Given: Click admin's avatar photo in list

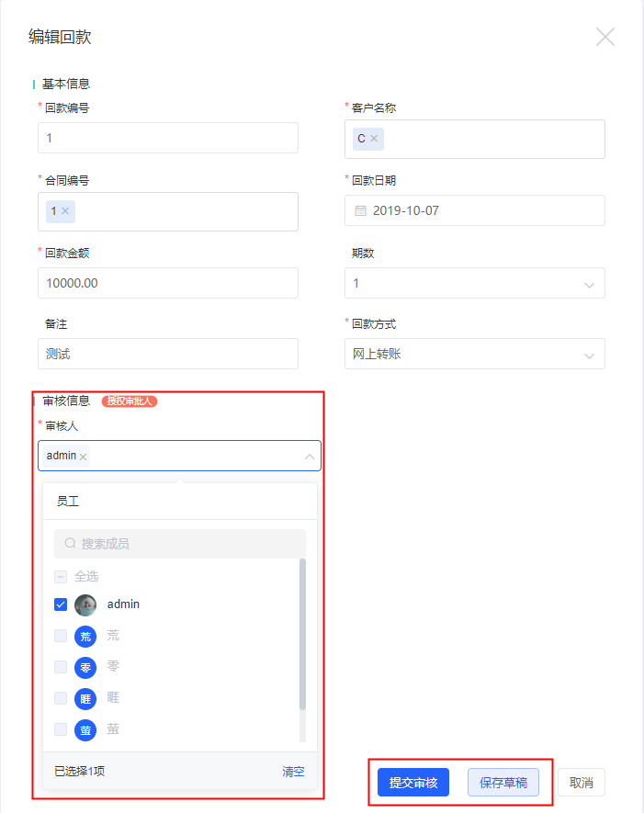Looking at the screenshot, I should 85,605.
